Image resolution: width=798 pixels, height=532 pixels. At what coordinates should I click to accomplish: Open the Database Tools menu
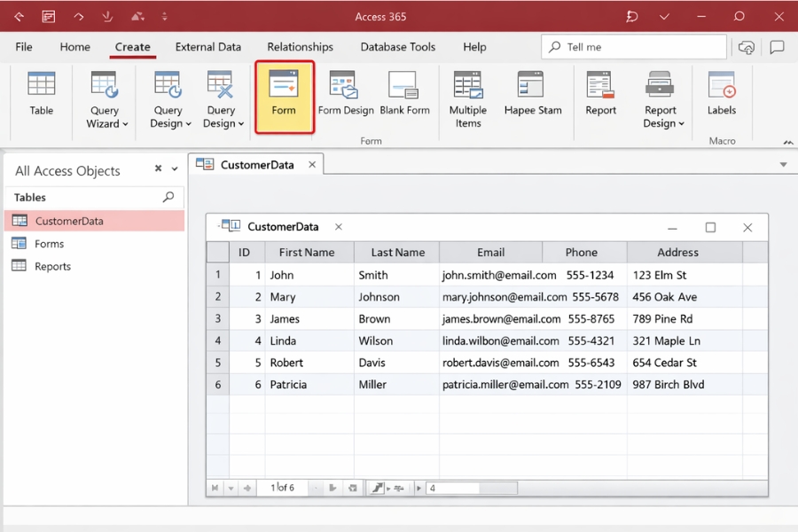click(x=397, y=47)
